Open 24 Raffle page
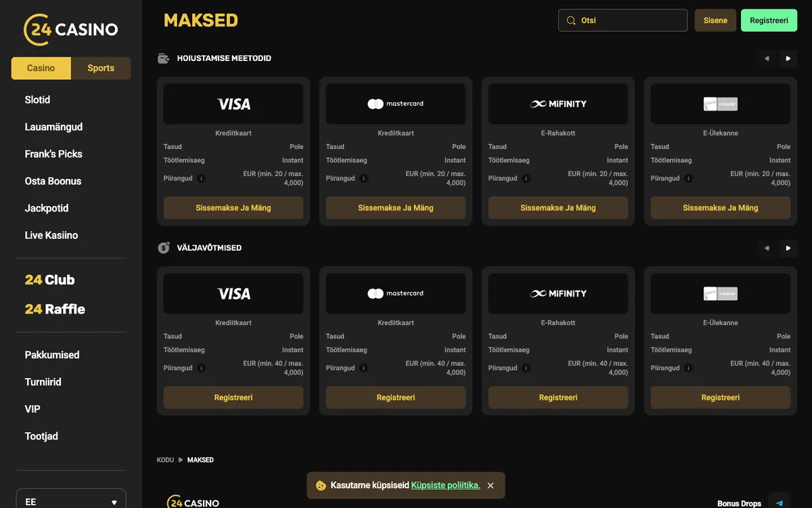Viewport: 812px width, 508px height. point(55,309)
